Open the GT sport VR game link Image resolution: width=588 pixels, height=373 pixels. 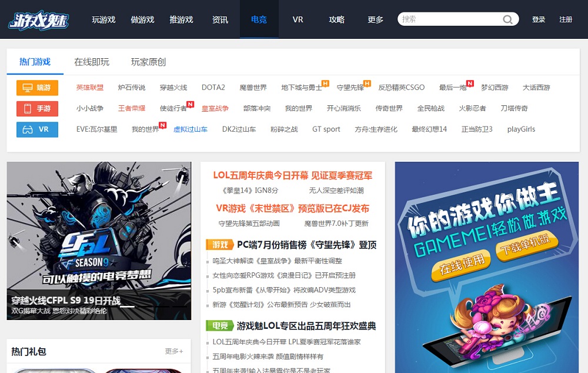coord(326,129)
